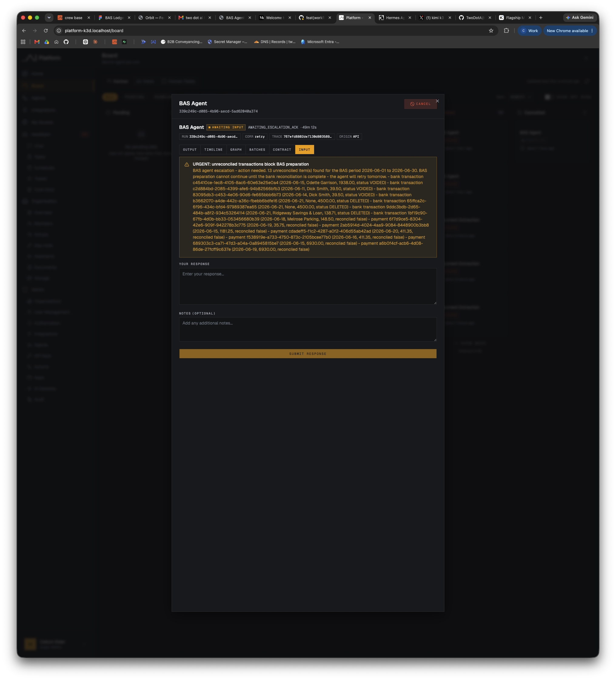
Task: View the CONTRACT tab
Action: tap(282, 150)
